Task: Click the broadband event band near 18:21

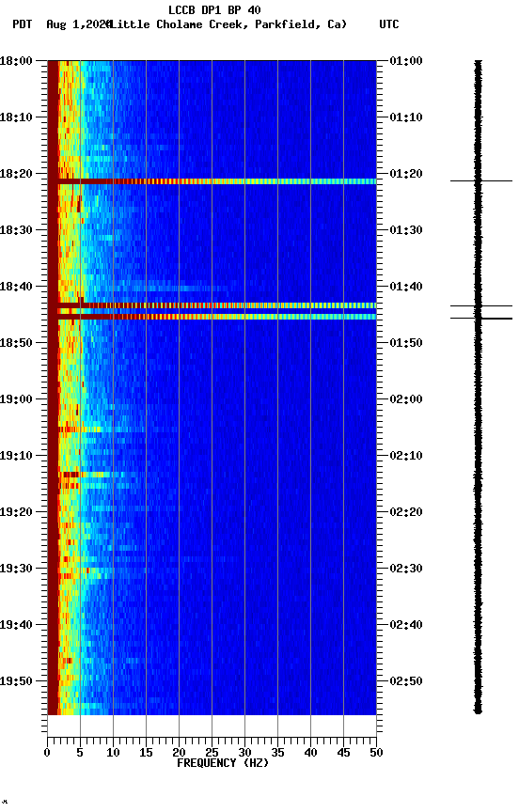Action: (212, 181)
